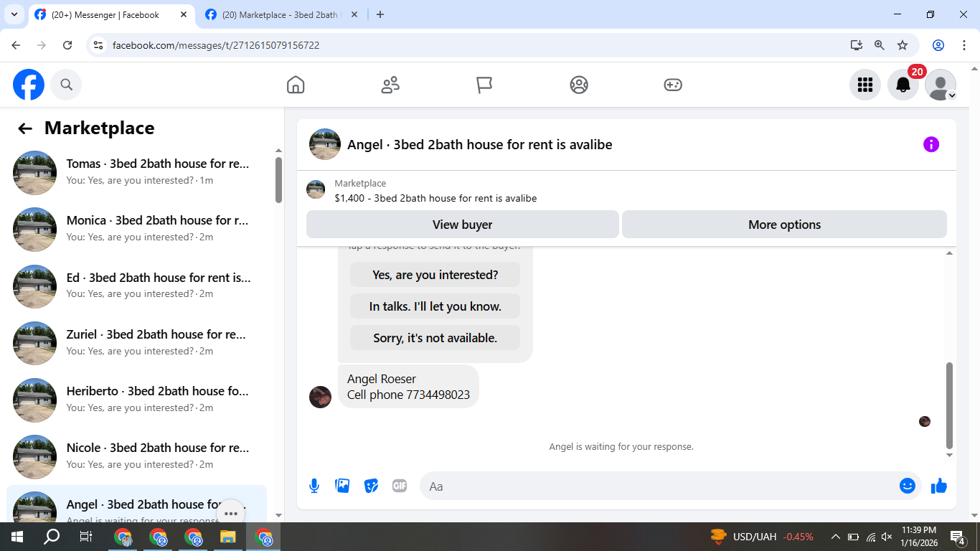Image resolution: width=980 pixels, height=551 pixels.
Task: Open a new browser tab
Action: [x=380, y=14]
